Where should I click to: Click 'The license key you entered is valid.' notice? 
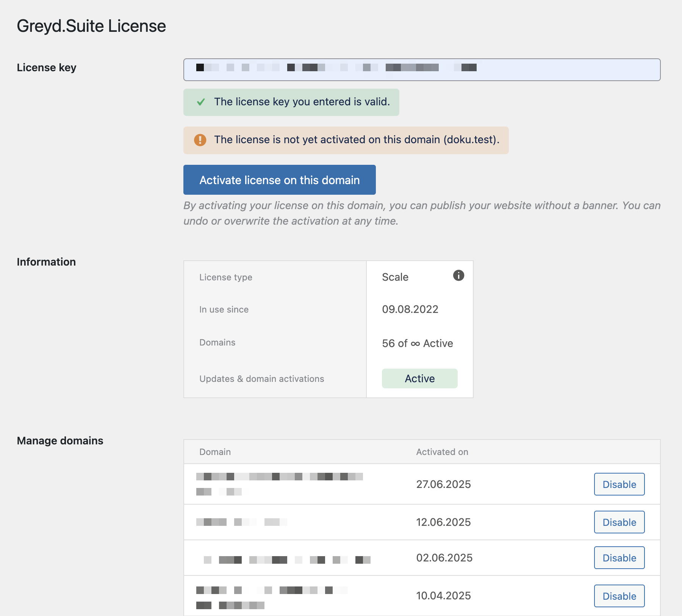(x=291, y=102)
